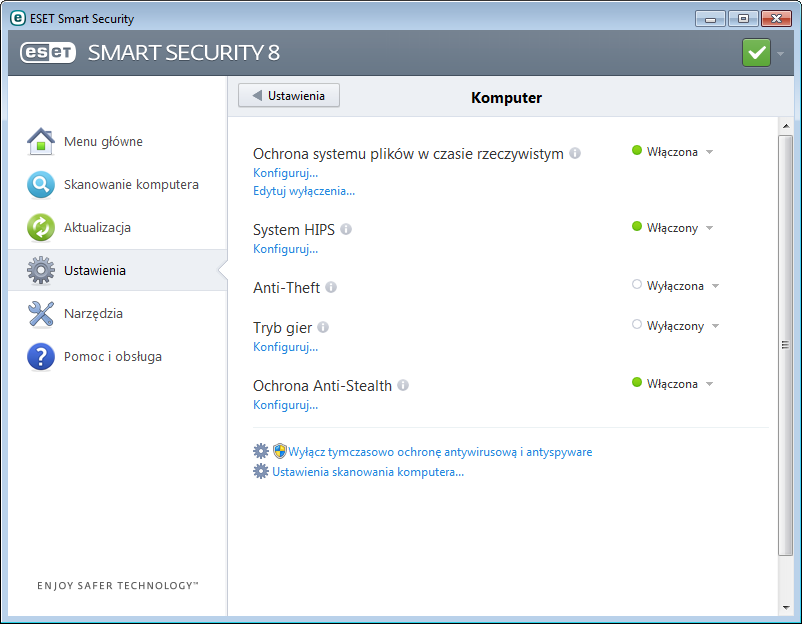802x624 pixels.
Task: Click Wyłącz tymczasowo ochronę antywirusową link
Action: pyautogui.click(x=440, y=452)
